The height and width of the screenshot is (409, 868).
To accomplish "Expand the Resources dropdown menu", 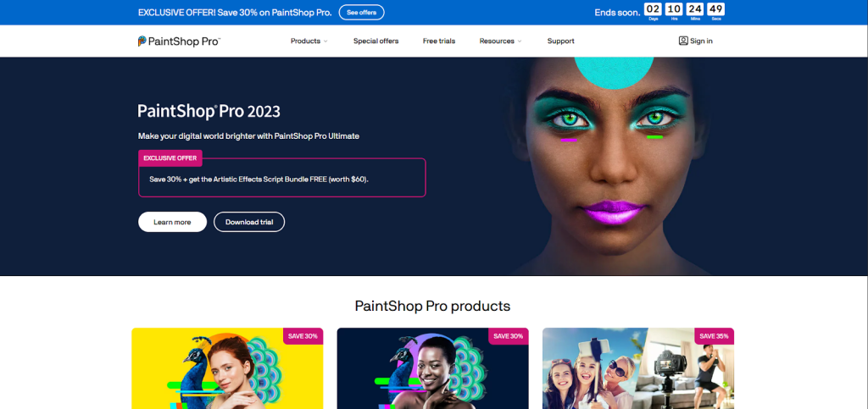I will 500,41.
